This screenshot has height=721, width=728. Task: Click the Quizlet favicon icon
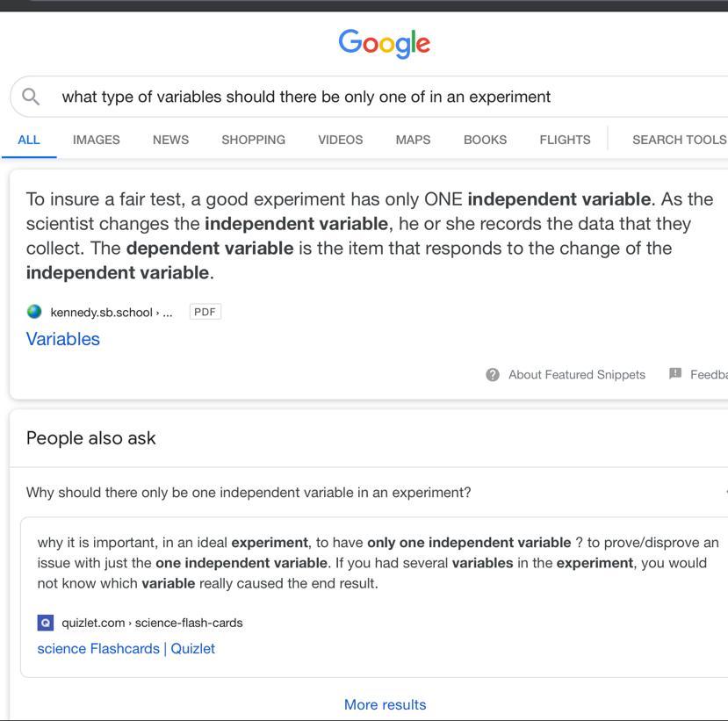[x=46, y=623]
